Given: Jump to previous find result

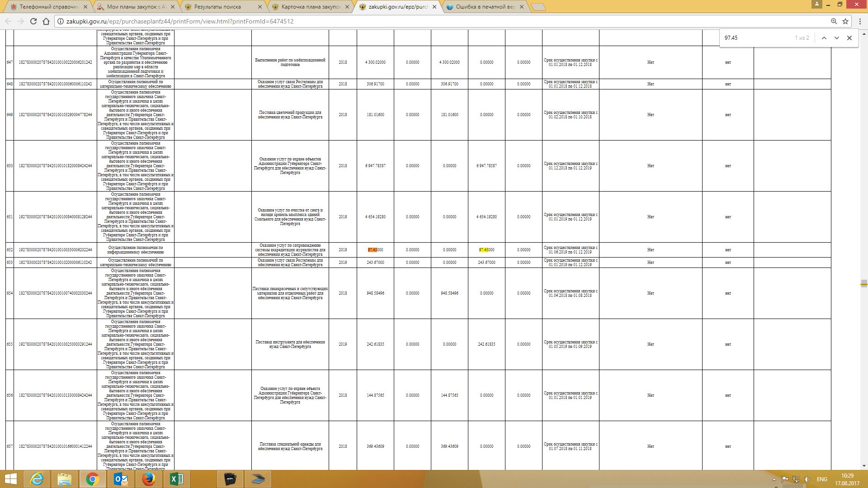Looking at the screenshot, I should coord(824,38).
